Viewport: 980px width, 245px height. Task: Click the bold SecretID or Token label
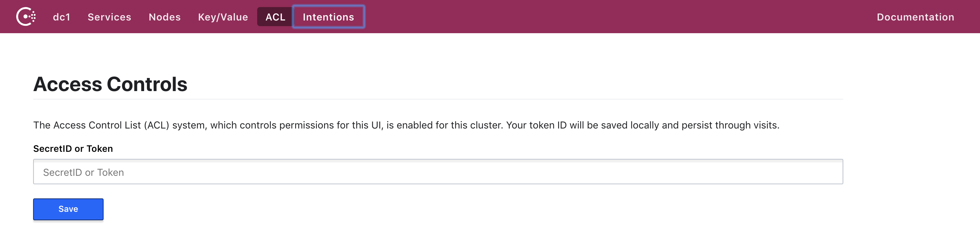coord(73,149)
